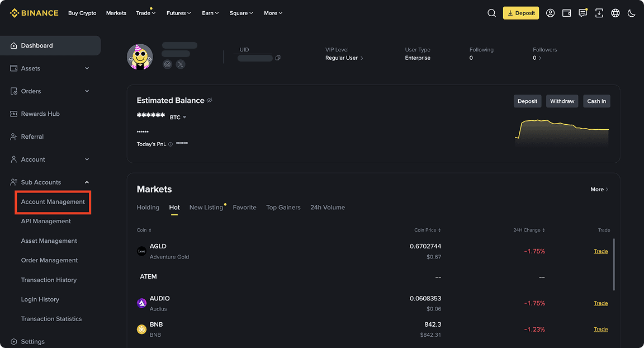Toggle balance visibility on Estimated Balance
Screen dimensions: 644x348
210,100
